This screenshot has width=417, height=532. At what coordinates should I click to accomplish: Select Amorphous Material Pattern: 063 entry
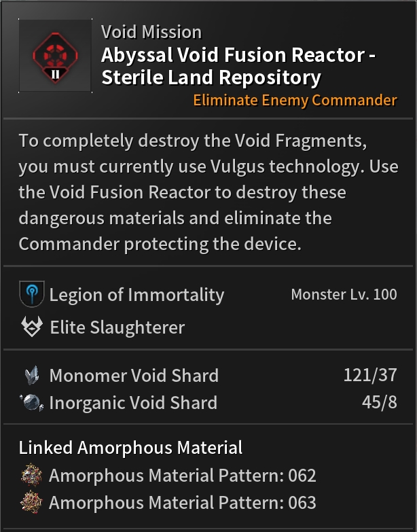click(182, 503)
